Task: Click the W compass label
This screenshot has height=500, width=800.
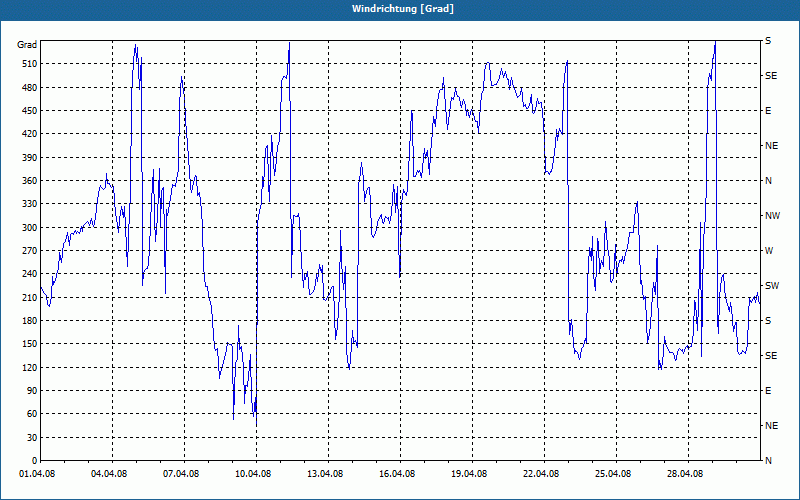Action: (x=769, y=251)
